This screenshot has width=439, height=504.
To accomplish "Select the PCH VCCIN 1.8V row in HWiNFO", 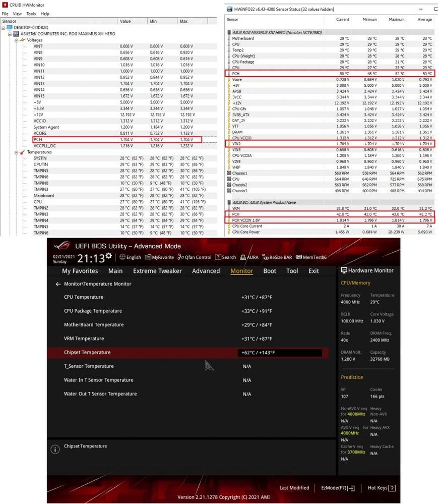I will pyautogui.click(x=330, y=220).
